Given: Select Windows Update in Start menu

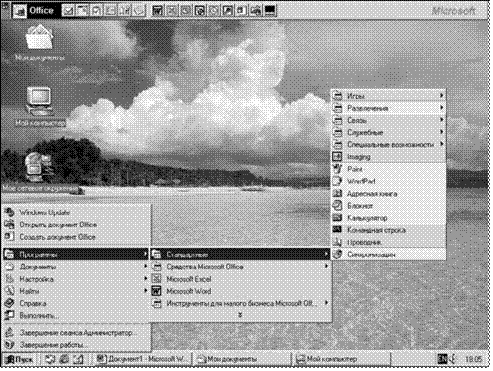Looking at the screenshot, I should point(77,212).
